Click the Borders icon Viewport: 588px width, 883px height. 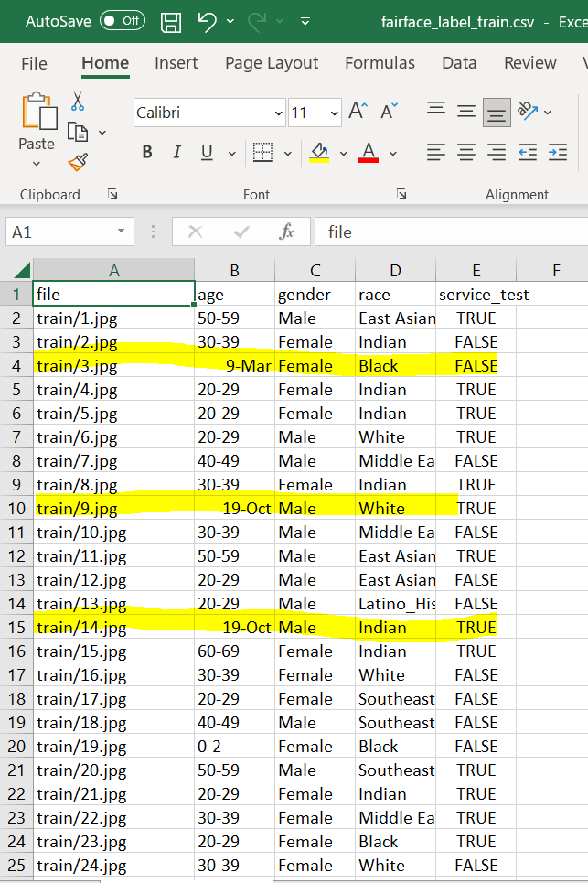262,152
